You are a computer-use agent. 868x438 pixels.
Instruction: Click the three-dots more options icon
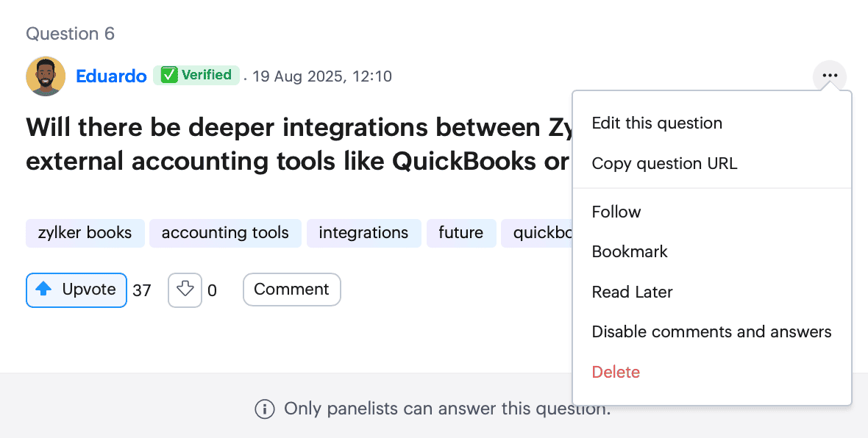(x=829, y=76)
